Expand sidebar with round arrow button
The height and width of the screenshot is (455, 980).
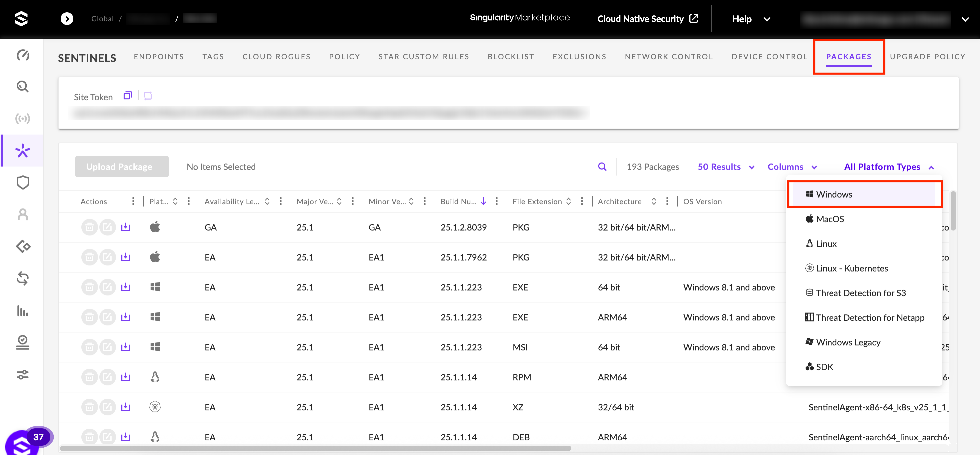pos(67,18)
